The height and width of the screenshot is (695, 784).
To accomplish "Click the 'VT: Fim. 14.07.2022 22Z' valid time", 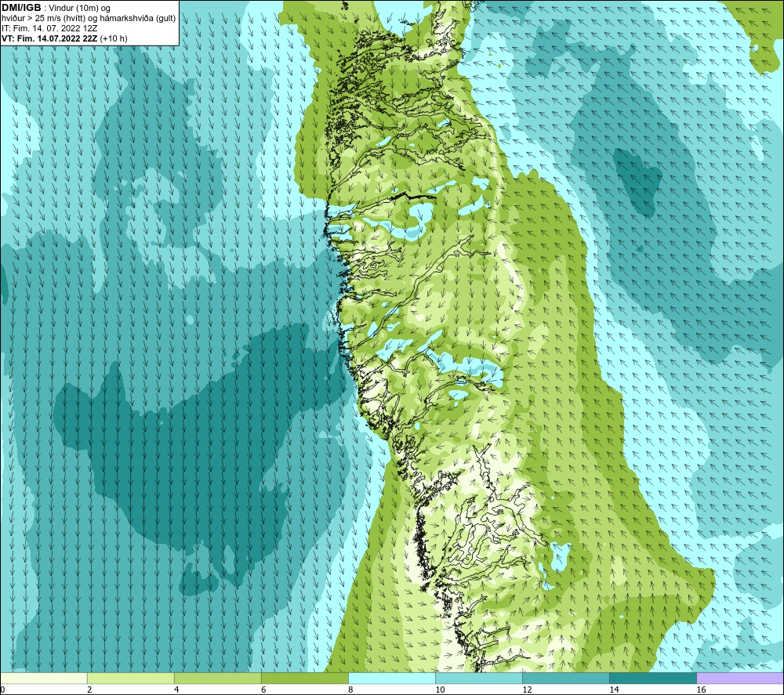I will pos(49,38).
